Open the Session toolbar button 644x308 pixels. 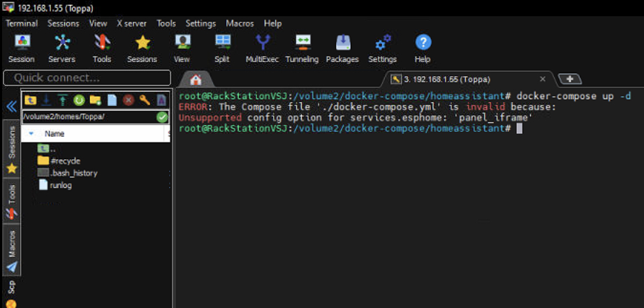coord(22,47)
